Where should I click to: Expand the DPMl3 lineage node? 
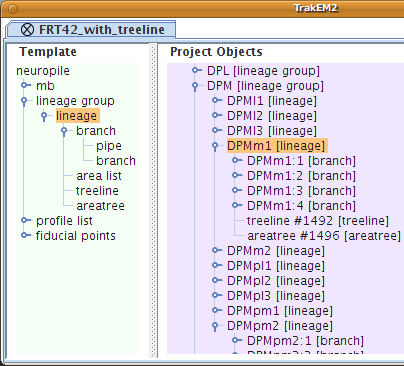coord(216,130)
